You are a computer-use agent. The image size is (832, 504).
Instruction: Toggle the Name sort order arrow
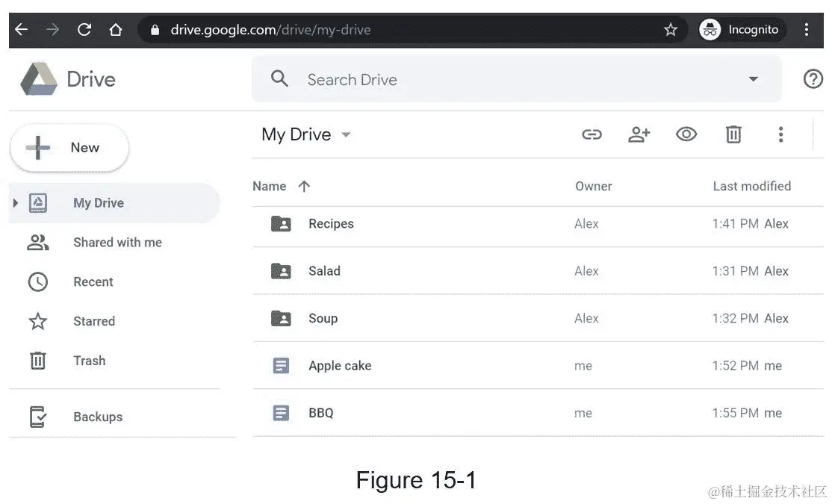pos(303,186)
